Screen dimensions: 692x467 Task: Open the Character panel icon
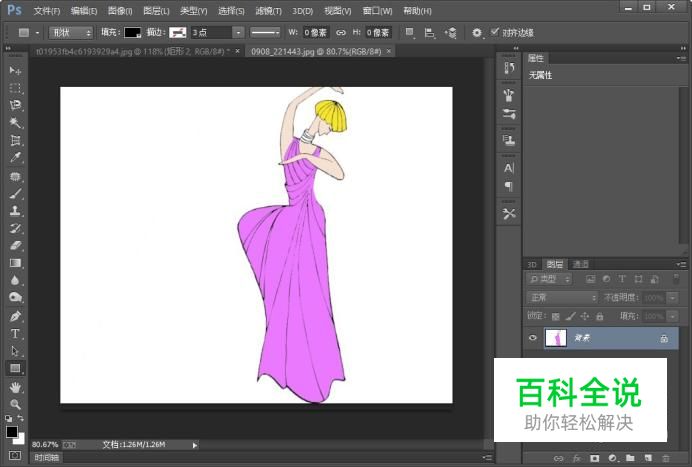coord(508,167)
